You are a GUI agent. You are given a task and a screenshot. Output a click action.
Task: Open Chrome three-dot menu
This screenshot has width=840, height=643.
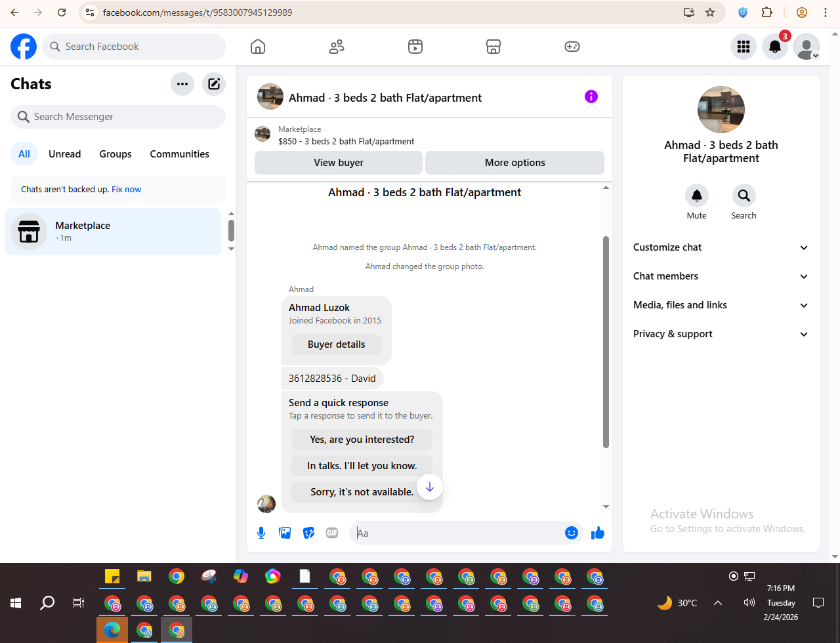click(826, 12)
